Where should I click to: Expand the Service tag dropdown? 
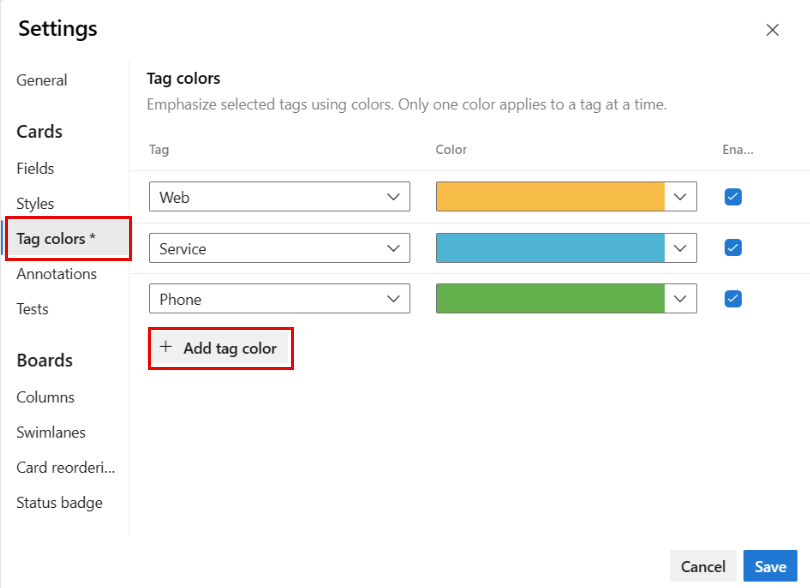tap(393, 248)
